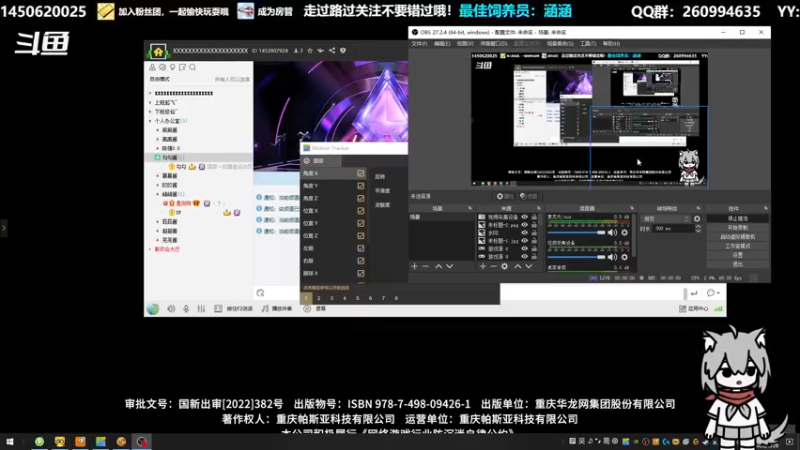The image size is (800, 450).
Task: Lock the first OBS source via lock icon
Action: tap(534, 217)
